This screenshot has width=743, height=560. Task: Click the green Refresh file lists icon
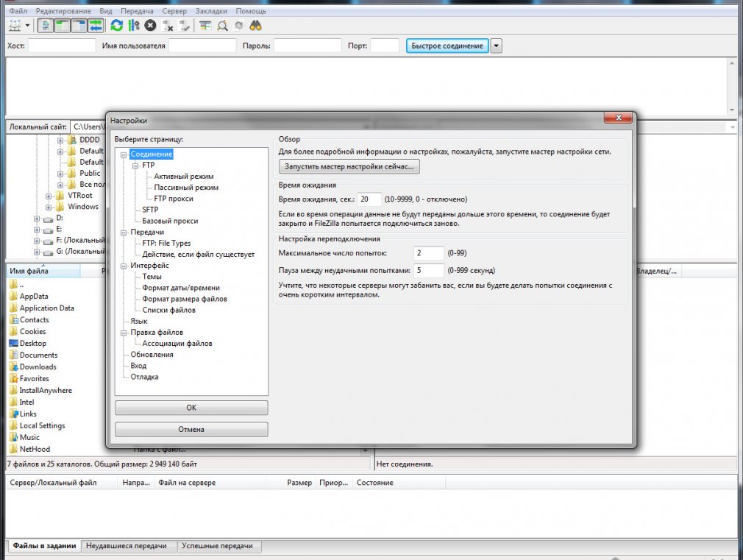coord(116,26)
